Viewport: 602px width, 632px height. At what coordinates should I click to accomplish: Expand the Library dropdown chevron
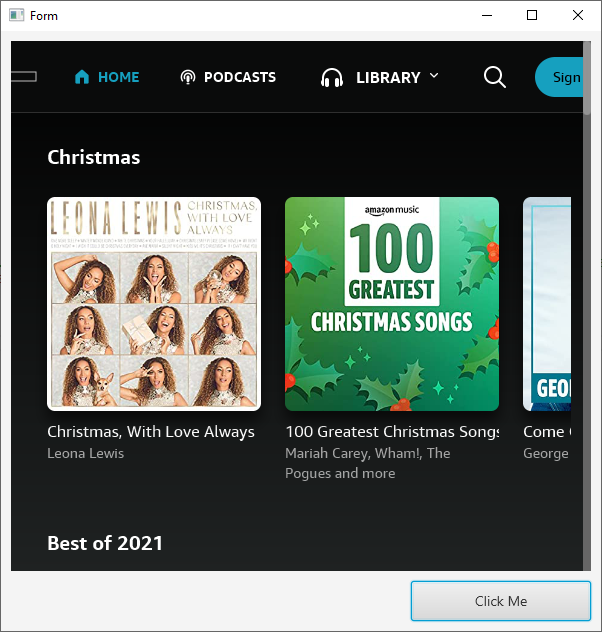(434, 75)
